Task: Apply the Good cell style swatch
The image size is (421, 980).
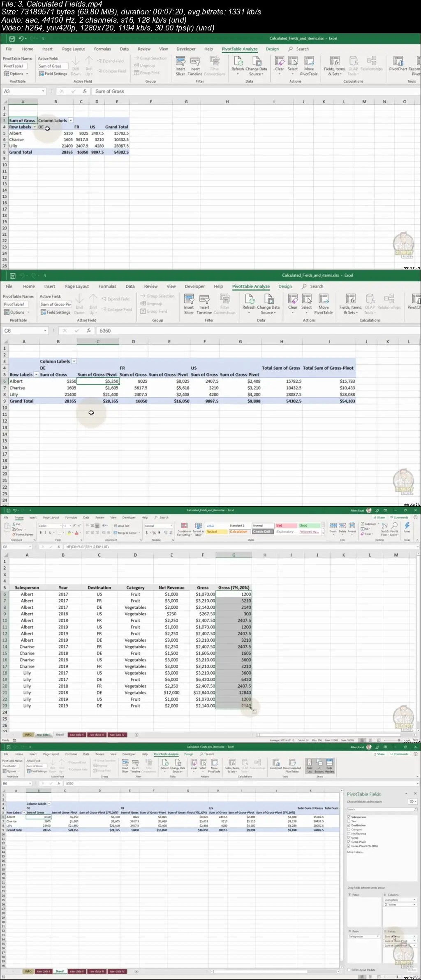Action: click(310, 526)
